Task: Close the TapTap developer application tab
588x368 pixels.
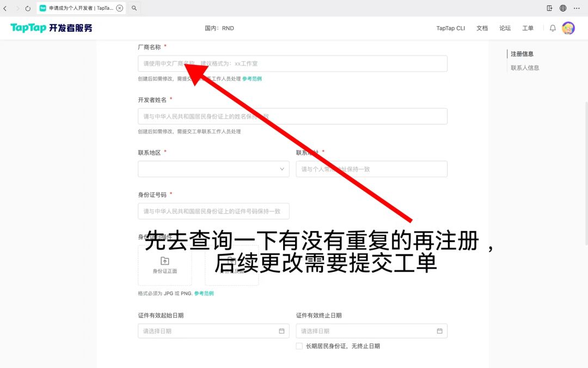Action: coord(120,8)
